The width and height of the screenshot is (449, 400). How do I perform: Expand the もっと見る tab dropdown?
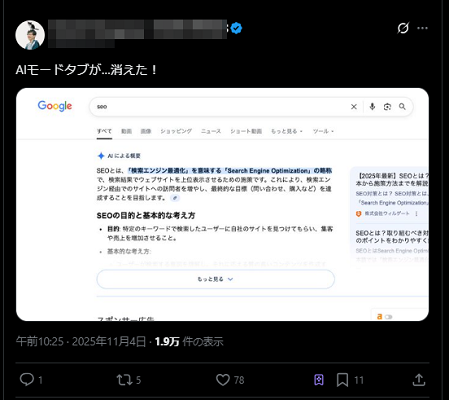287,131
